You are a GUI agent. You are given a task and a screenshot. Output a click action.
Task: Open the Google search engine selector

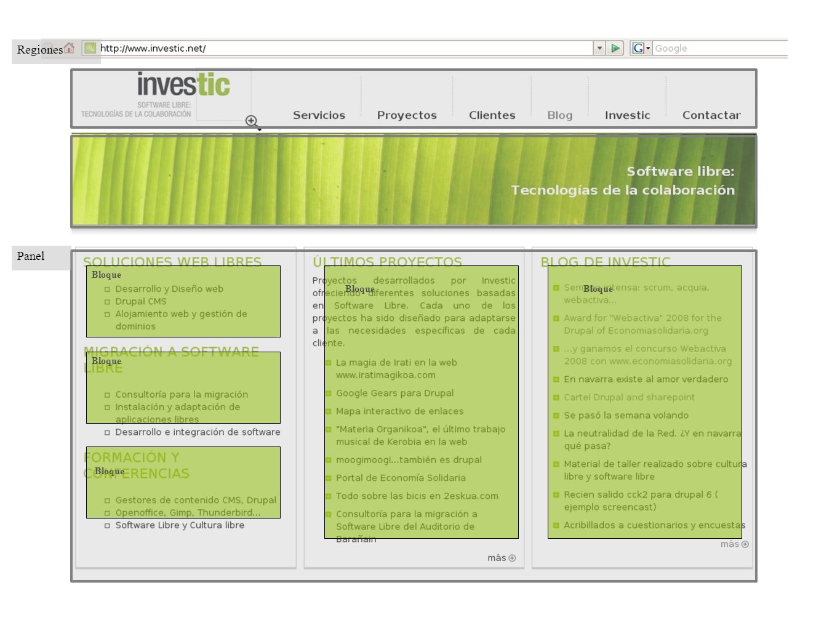pos(641,48)
